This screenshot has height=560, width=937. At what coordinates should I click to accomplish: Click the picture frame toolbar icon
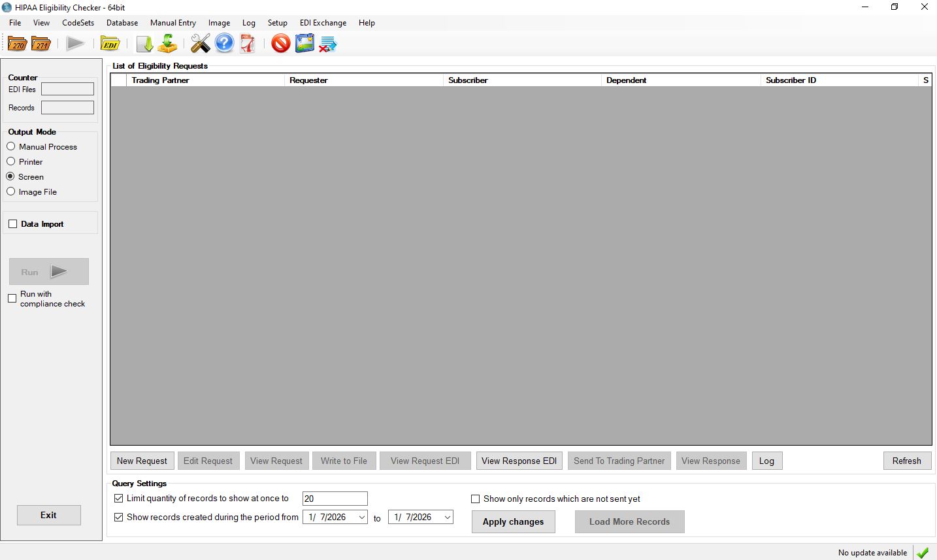coord(304,44)
